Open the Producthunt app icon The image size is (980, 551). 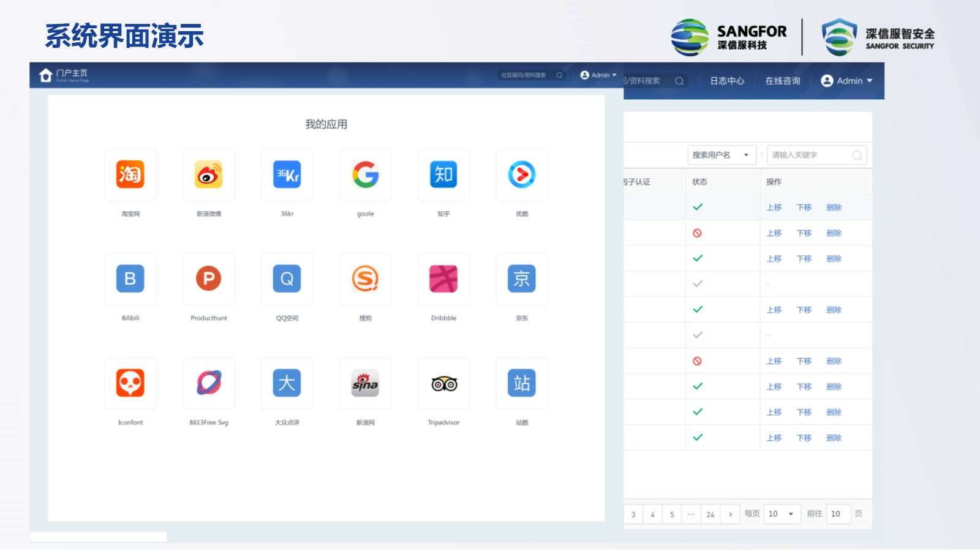coord(209,279)
